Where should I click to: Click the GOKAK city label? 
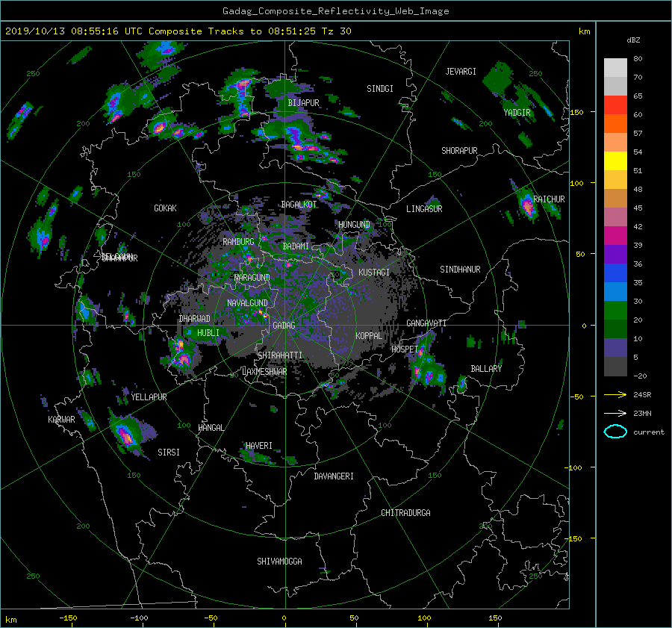point(165,208)
